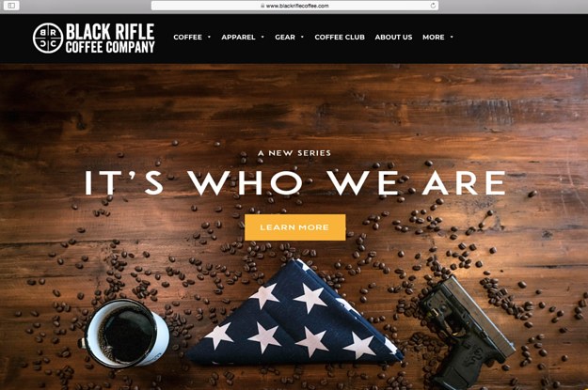The height and width of the screenshot is (390, 588).
Task: Open the Apparel menu item
Action: pyautogui.click(x=238, y=37)
